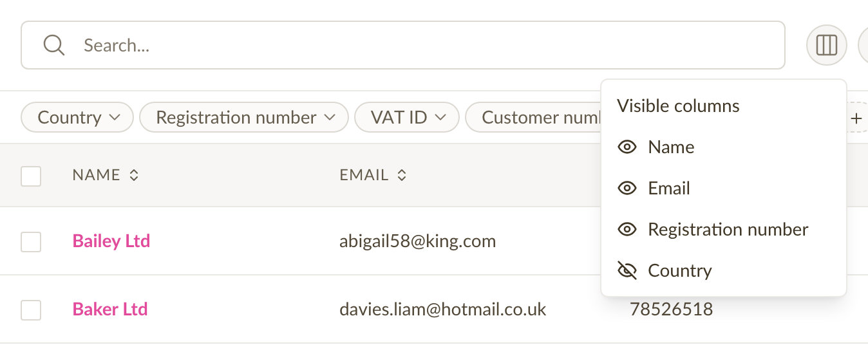Viewport: 868px width, 363px height.
Task: Tick the select-all header checkbox
Action: coord(31,176)
